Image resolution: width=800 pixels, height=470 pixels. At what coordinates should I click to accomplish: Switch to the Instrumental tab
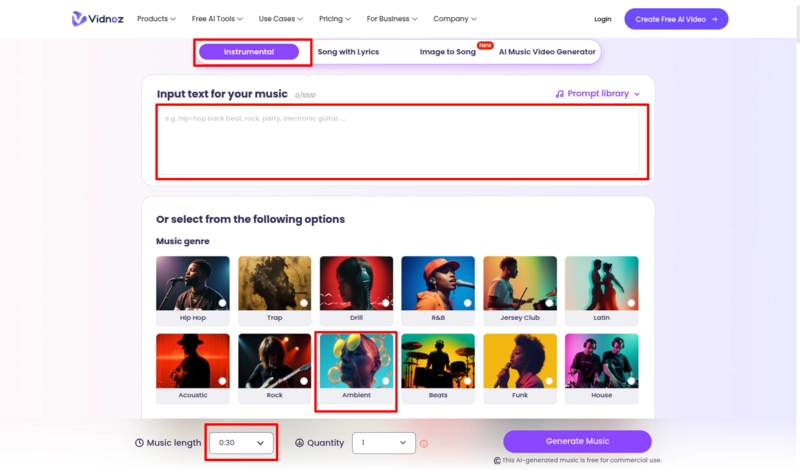(249, 52)
